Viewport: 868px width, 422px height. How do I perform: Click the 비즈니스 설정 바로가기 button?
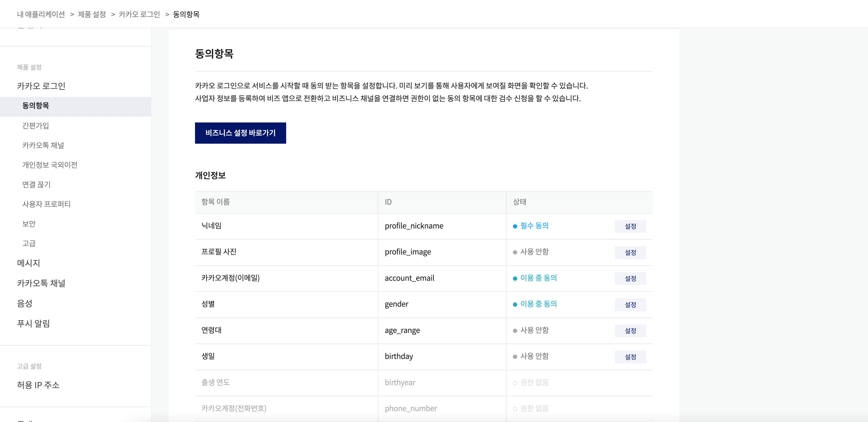[x=240, y=133]
